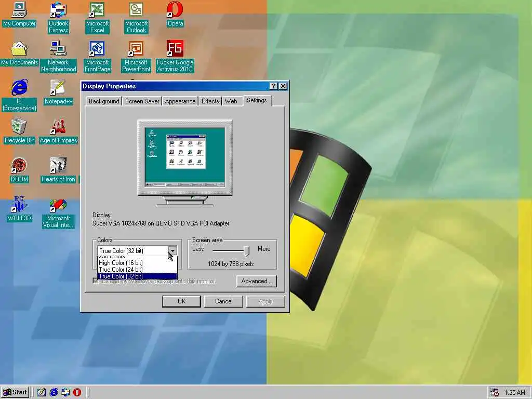
Task: Switch to the Screen Saver tab
Action: click(142, 101)
